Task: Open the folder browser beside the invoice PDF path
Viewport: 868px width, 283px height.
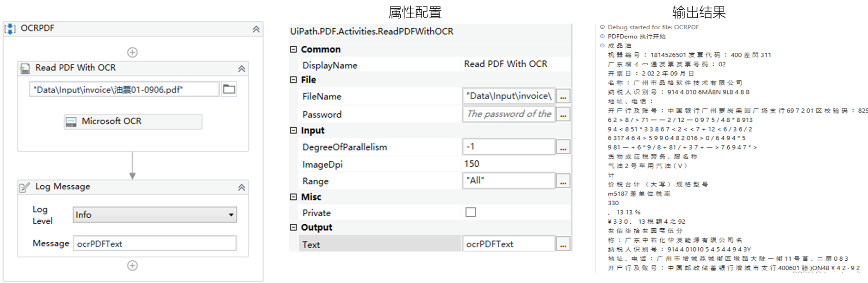Action: tap(229, 88)
